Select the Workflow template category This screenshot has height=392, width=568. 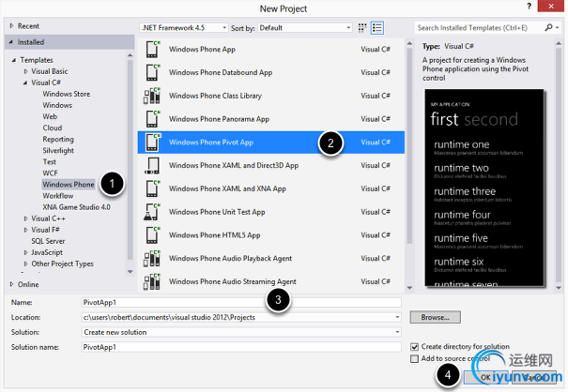pyautogui.click(x=58, y=196)
